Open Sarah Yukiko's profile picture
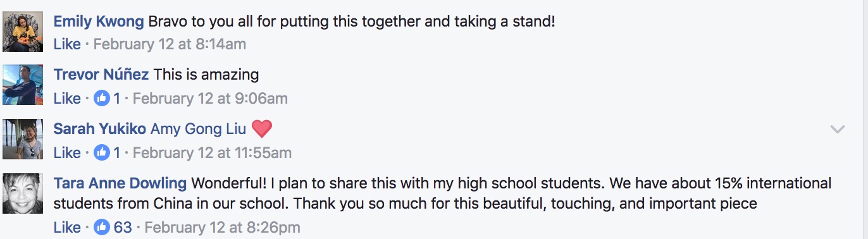This screenshot has height=239, width=868. 23,139
